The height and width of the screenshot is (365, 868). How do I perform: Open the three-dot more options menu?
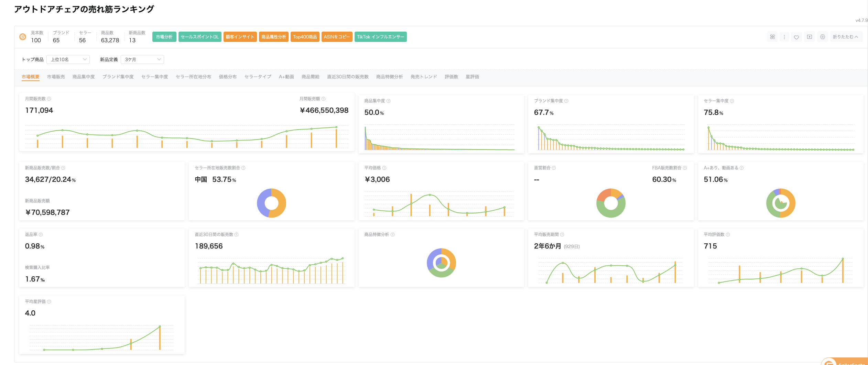click(x=784, y=37)
